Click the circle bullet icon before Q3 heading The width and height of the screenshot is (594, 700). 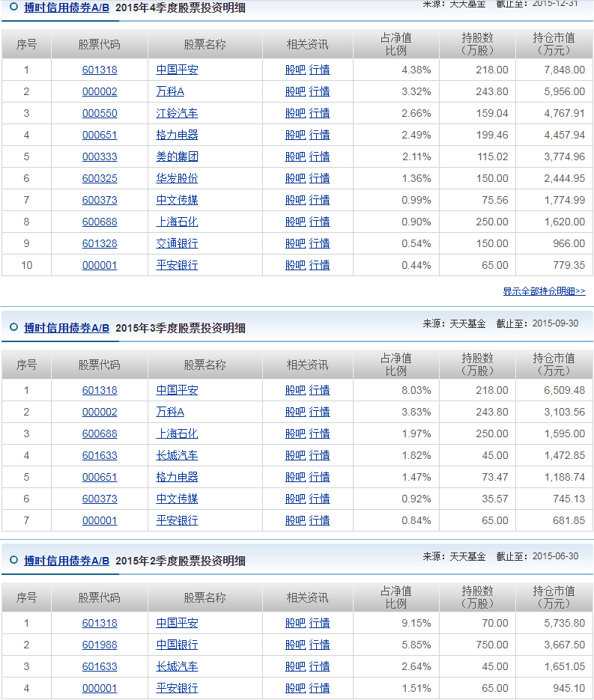pyautogui.click(x=13, y=327)
